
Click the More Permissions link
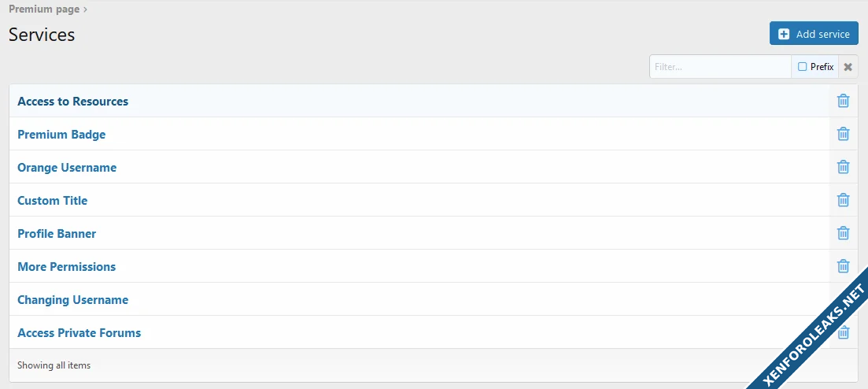coord(66,267)
